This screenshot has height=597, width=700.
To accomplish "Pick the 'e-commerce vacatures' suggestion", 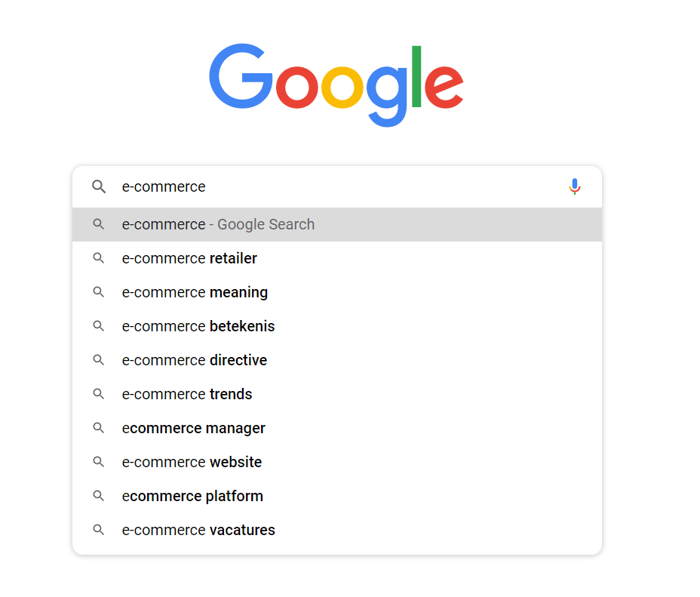I will tap(198, 530).
